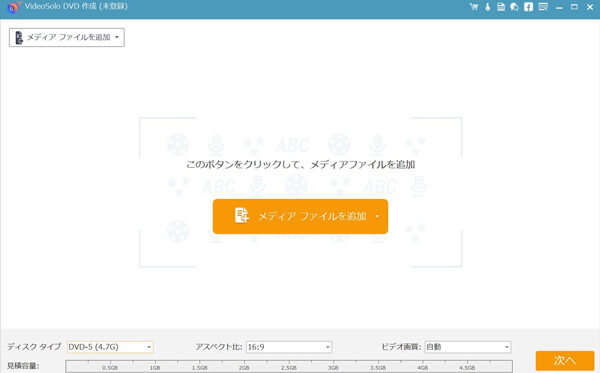Click the orange 次へ button
600x373 pixels.
pyautogui.click(x=565, y=360)
